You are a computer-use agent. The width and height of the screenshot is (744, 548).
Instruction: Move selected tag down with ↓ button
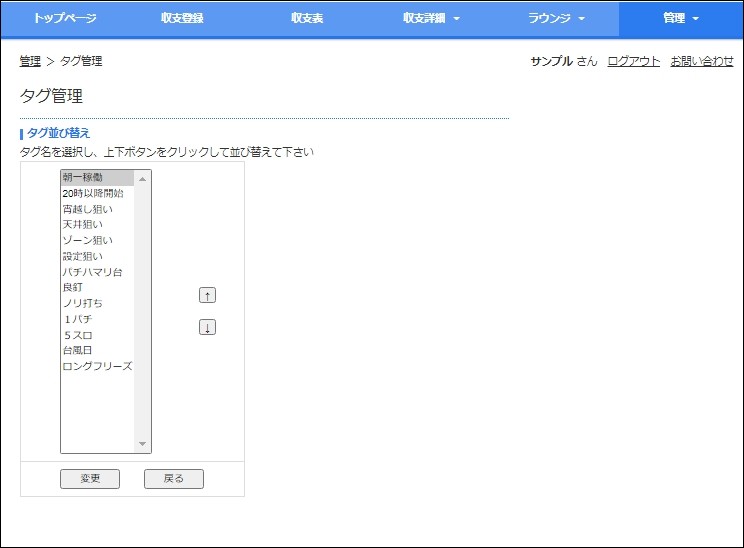pos(207,327)
